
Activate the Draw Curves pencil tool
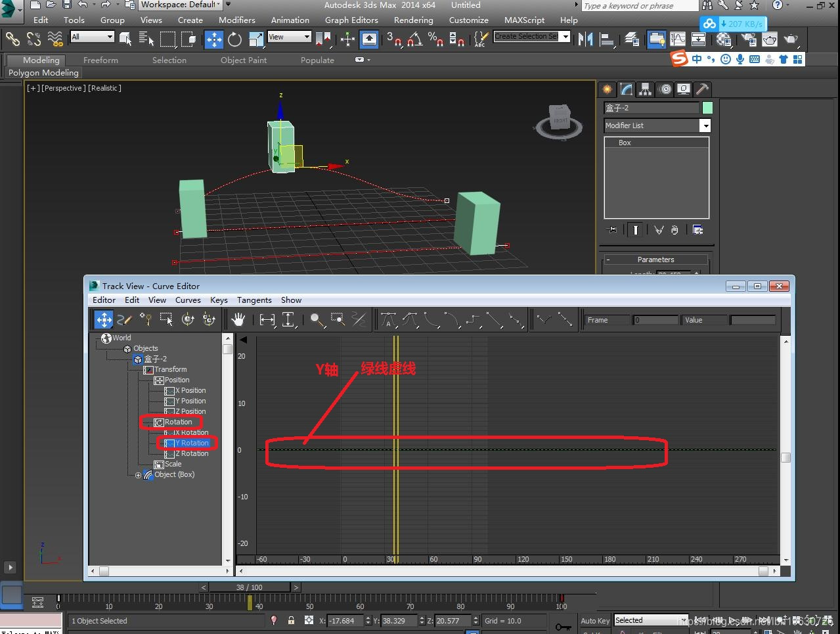[x=124, y=320]
